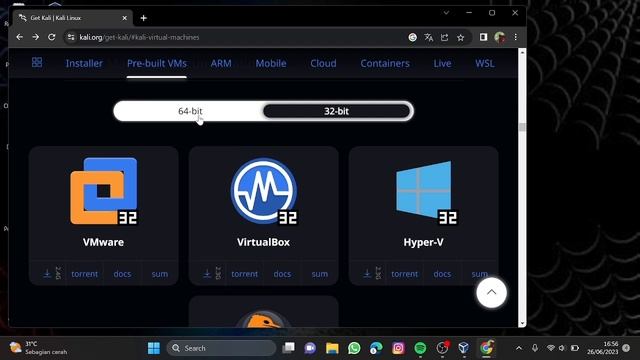Select the 32-bit option
640x360 pixels.
click(x=336, y=111)
